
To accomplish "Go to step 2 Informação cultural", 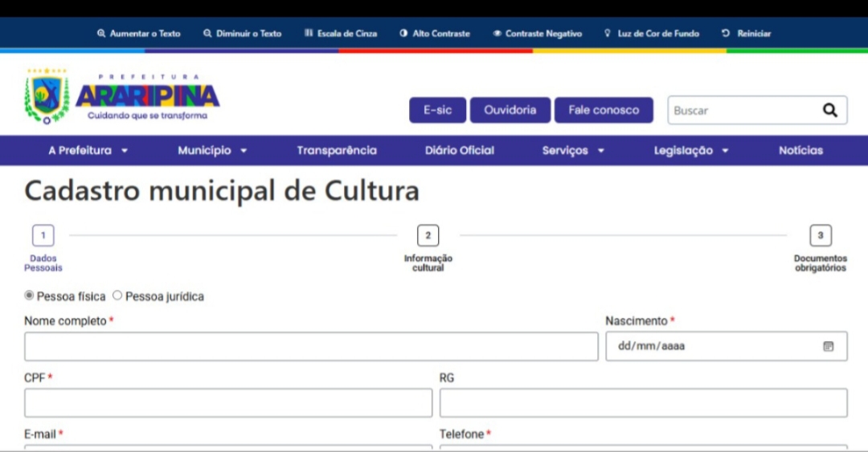I will point(428,248).
